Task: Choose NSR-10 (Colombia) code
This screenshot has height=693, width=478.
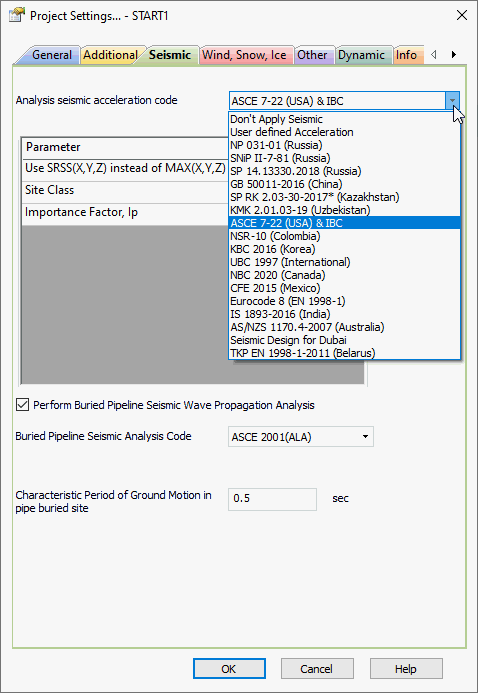Action: tap(345, 236)
